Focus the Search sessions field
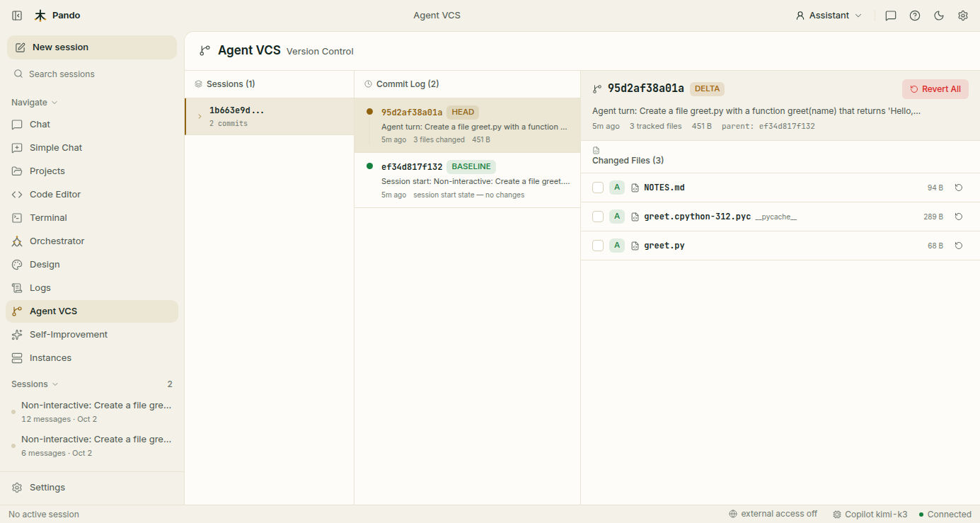Image resolution: width=980 pixels, height=523 pixels. [92, 74]
